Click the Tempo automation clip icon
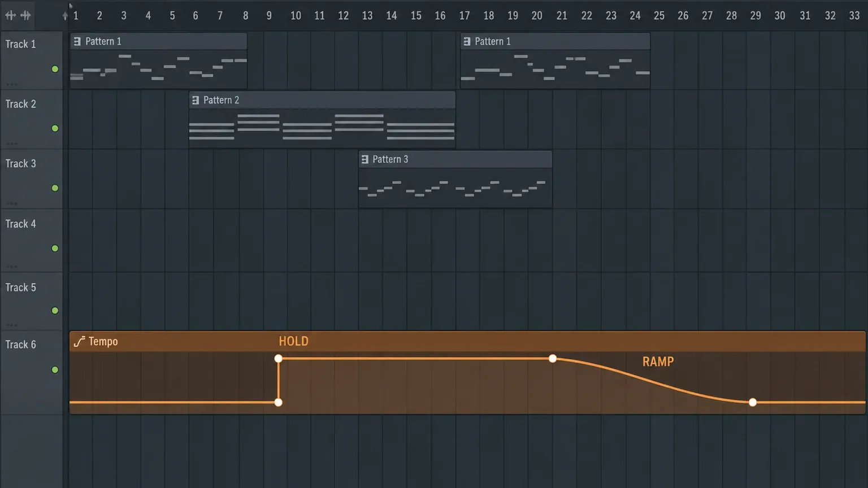The width and height of the screenshot is (868, 488). 79,341
